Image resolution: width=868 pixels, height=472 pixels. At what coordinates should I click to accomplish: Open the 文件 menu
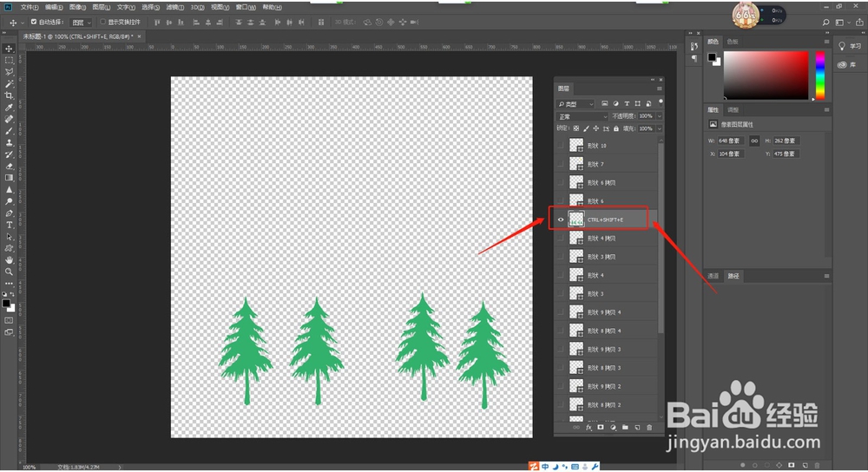pyautogui.click(x=30, y=7)
